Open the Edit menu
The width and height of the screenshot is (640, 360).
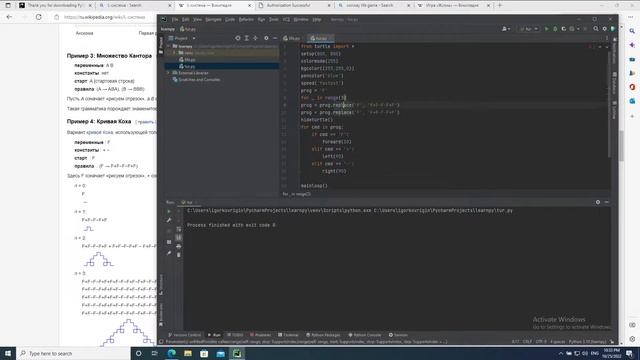point(186,19)
